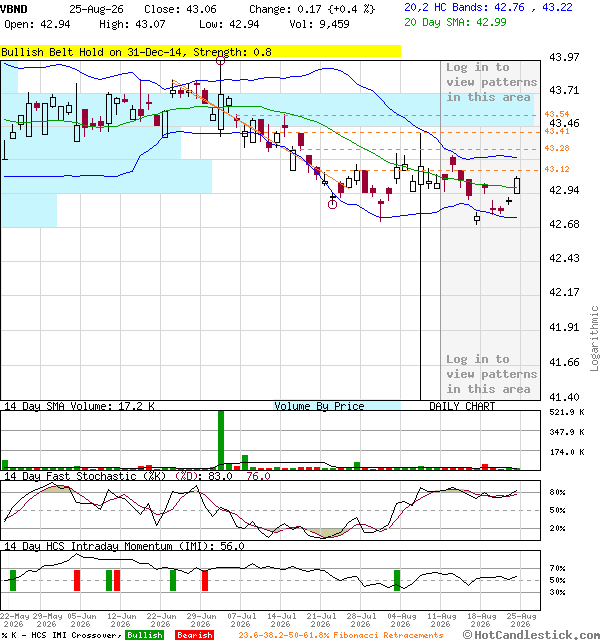Click the red IMI crossover bar near 05-Jun
Viewport: 600px width, 640px height.
(x=77, y=580)
